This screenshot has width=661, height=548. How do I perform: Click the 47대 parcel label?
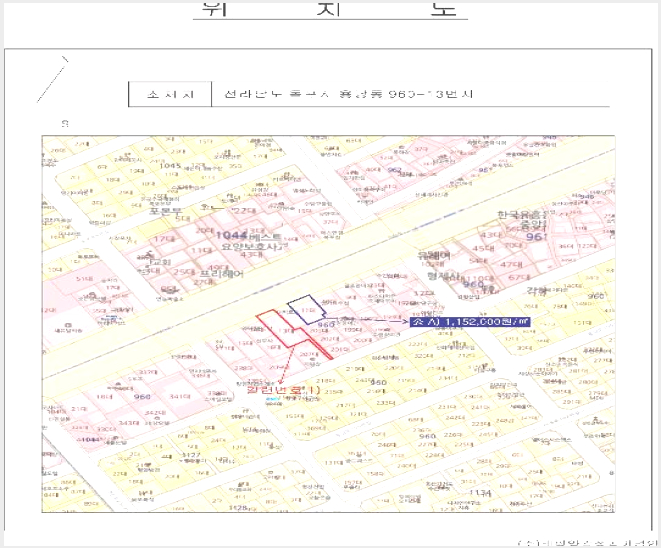coord(511,264)
